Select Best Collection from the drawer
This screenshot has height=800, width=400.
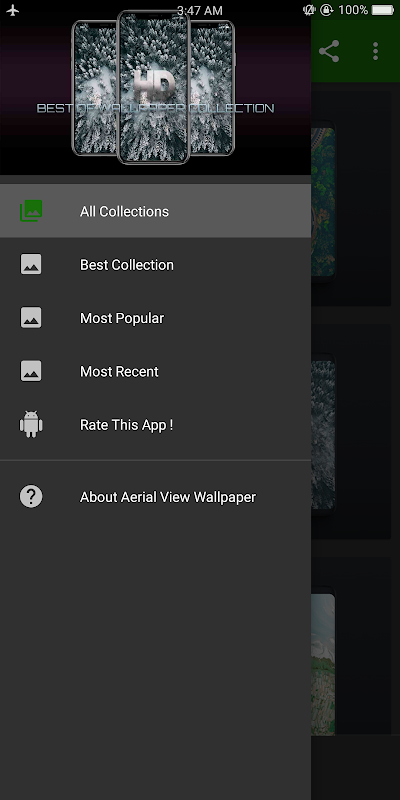[x=155, y=265]
